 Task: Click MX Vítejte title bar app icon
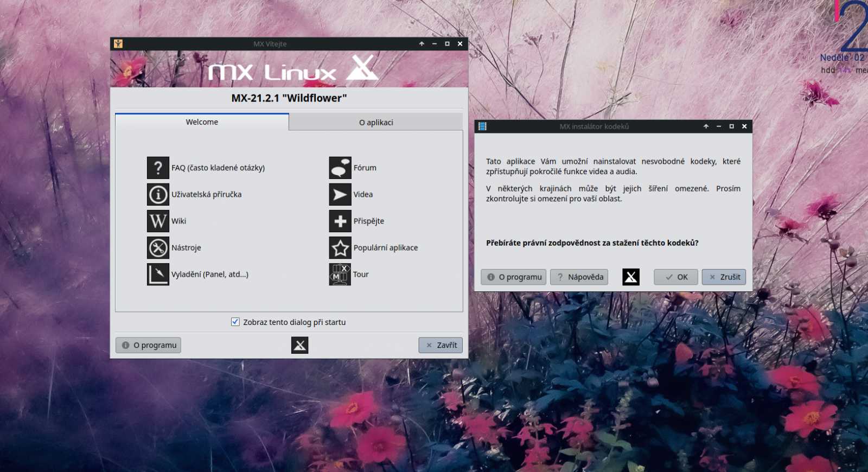tap(118, 44)
